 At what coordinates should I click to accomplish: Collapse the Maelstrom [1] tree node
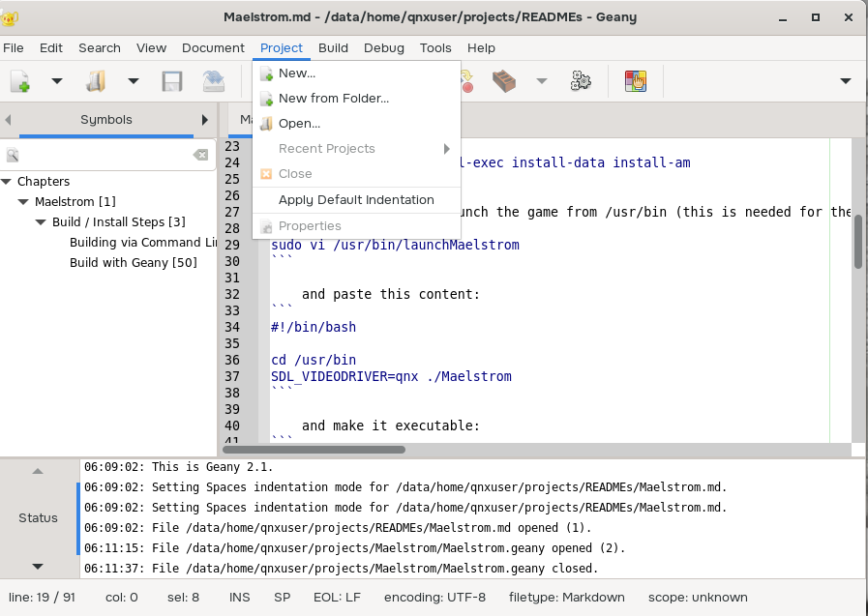point(24,202)
